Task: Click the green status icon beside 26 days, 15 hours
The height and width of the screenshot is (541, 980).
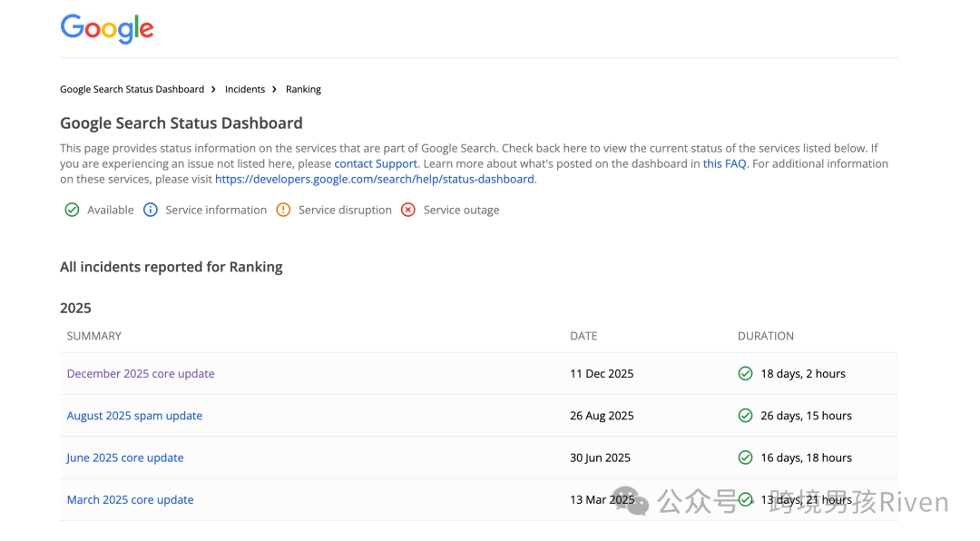Action: pos(745,416)
